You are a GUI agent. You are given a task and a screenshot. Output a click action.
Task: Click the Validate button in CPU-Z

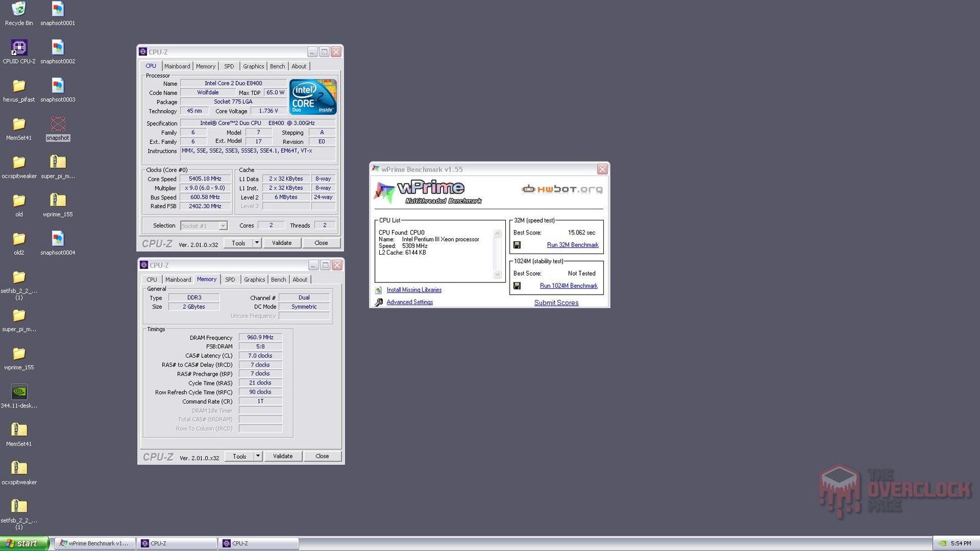click(x=282, y=242)
